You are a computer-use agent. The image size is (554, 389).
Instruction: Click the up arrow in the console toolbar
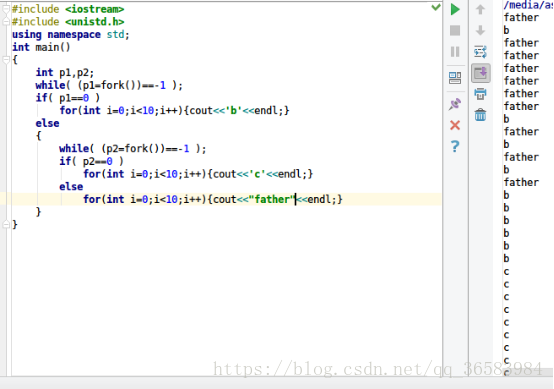(480, 10)
